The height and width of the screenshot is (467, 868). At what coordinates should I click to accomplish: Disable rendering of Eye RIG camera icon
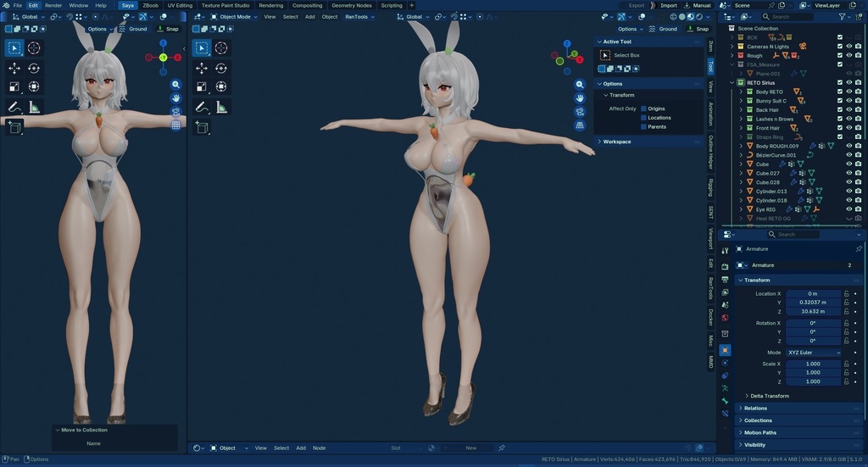click(858, 209)
